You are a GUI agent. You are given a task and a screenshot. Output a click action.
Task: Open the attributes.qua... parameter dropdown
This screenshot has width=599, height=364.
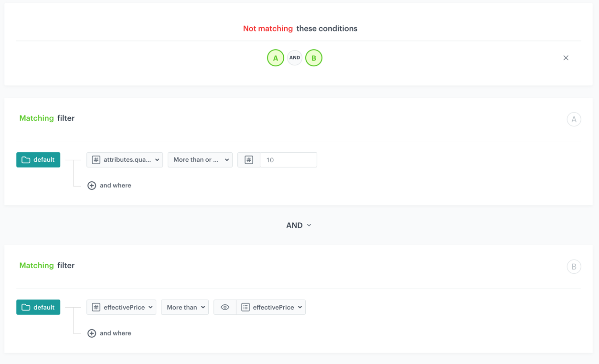pos(125,160)
